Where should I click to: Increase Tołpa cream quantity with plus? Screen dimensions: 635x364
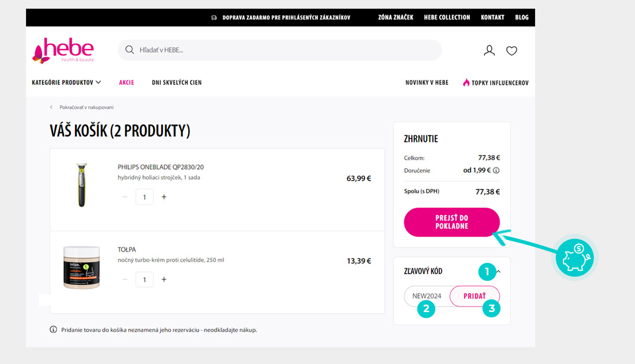pos(164,279)
